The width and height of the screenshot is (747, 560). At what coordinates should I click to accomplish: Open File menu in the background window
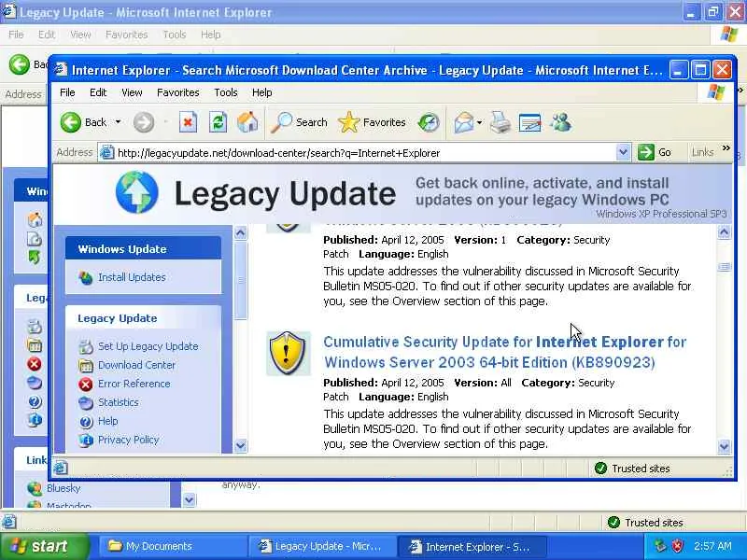tap(16, 35)
